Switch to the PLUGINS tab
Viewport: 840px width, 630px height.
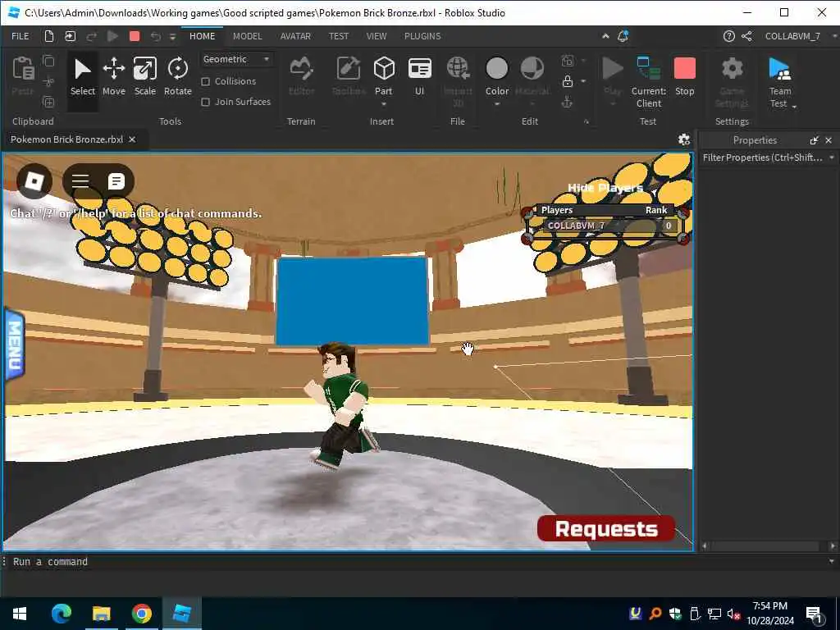click(422, 36)
